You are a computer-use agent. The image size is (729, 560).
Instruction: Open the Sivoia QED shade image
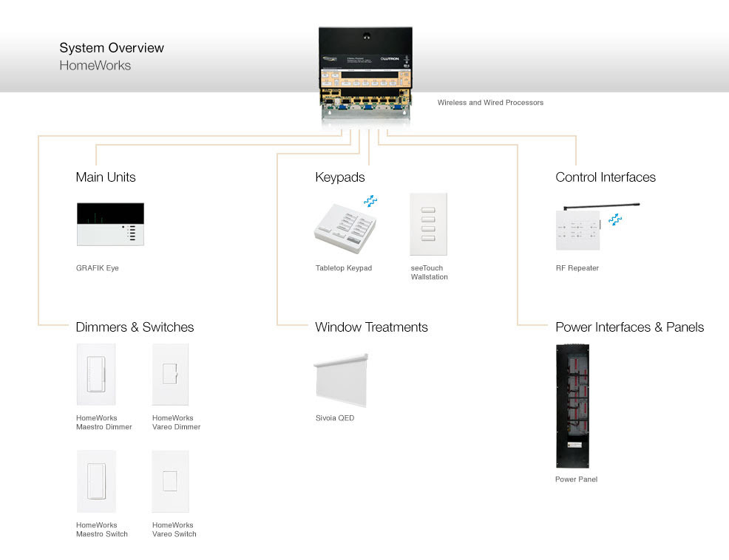point(342,380)
